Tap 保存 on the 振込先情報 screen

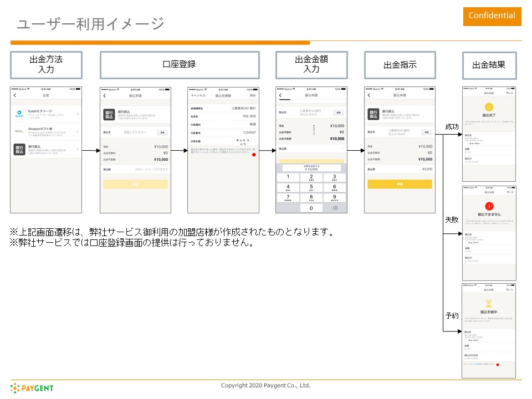coord(253,96)
